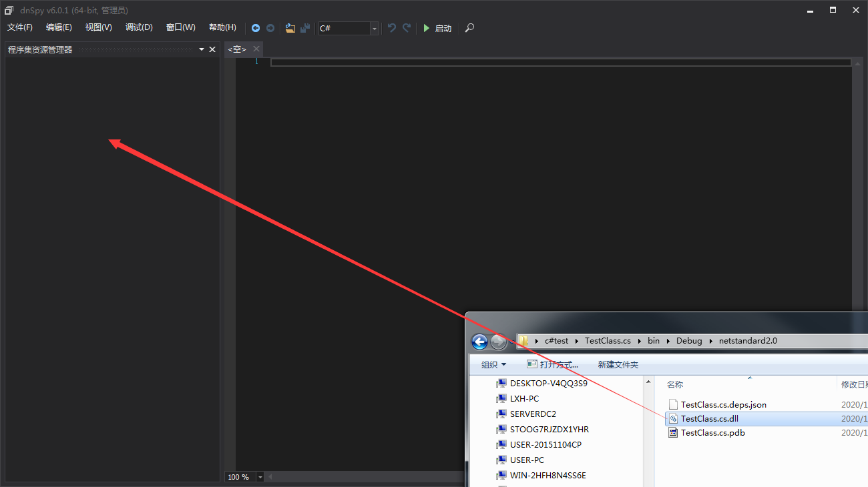The width and height of the screenshot is (868, 487).
Task: Start debugging with the 启动 button
Action: (437, 28)
